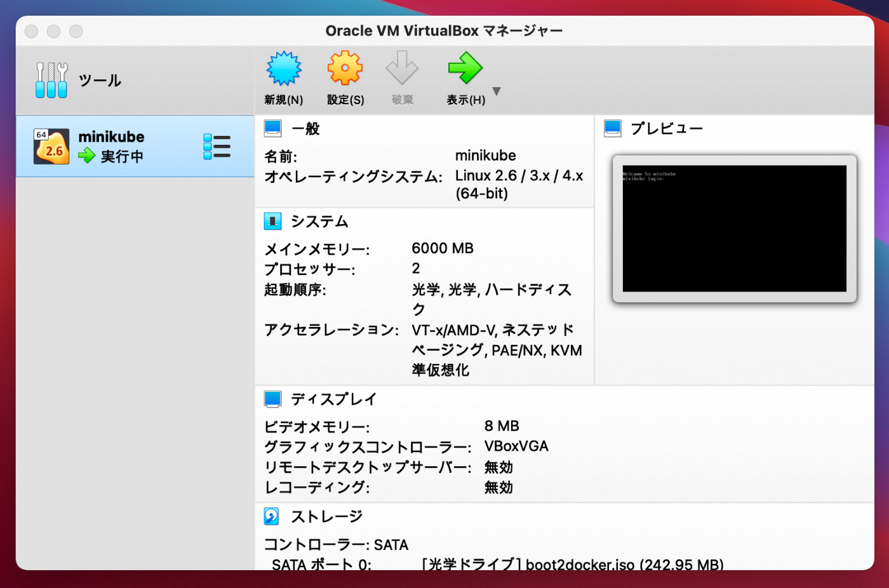Click the 破棄 discard arrow icon
Screen dimensions: 889x588
(x=402, y=69)
